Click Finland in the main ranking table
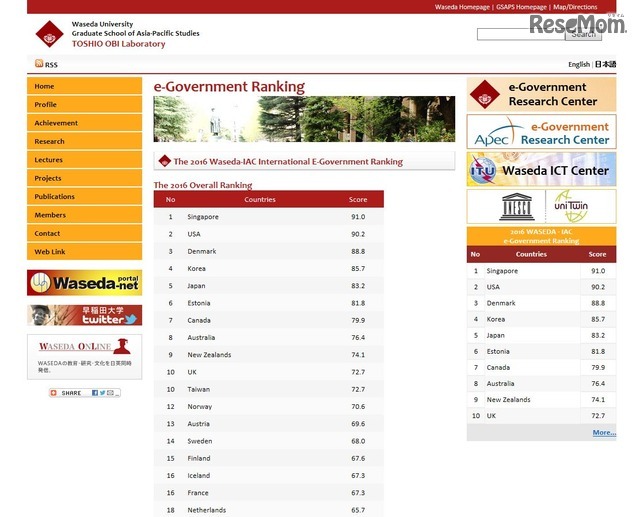 (x=199, y=458)
